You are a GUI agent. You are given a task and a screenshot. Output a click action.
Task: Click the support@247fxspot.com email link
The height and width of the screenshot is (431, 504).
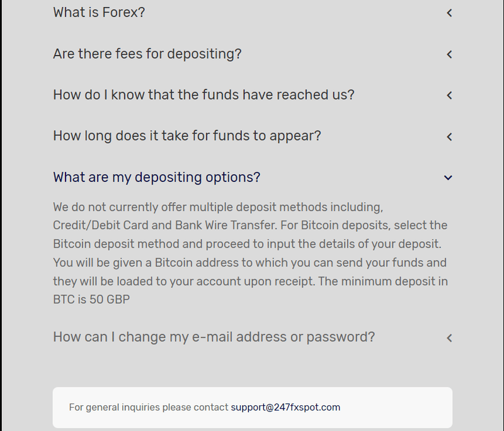[285, 407]
